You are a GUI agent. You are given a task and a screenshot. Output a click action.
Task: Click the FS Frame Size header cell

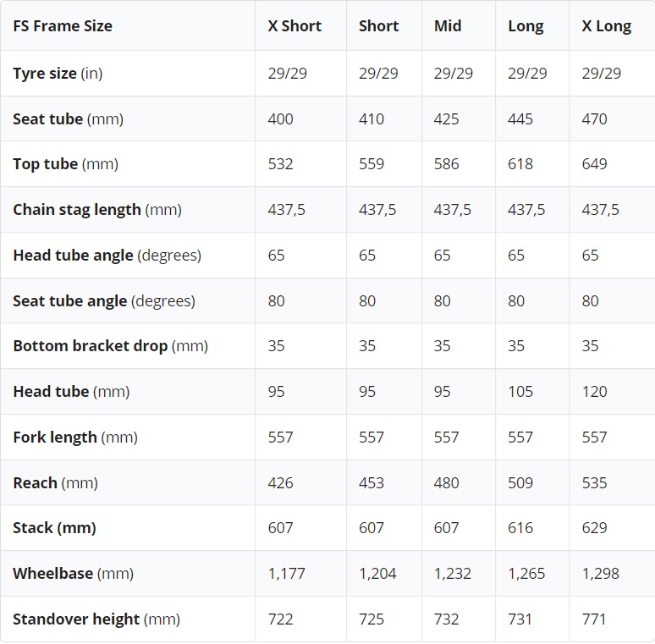(x=63, y=26)
